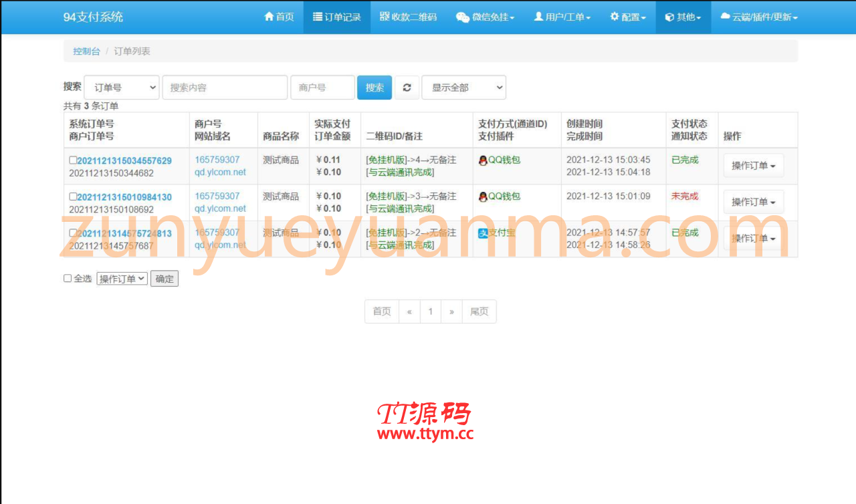This screenshot has height=504, width=856.
Task: Click domain qd.ylcom.net in second row
Action: tap(220, 209)
